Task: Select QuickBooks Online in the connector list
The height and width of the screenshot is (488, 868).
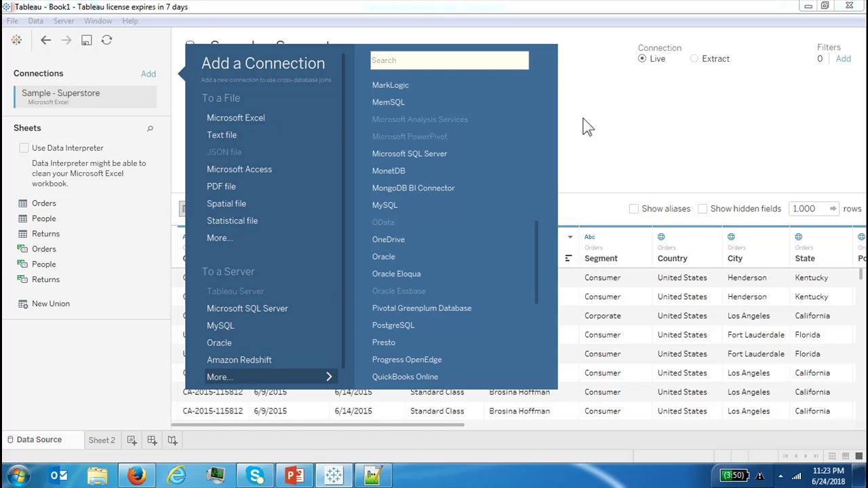Action: click(x=405, y=377)
